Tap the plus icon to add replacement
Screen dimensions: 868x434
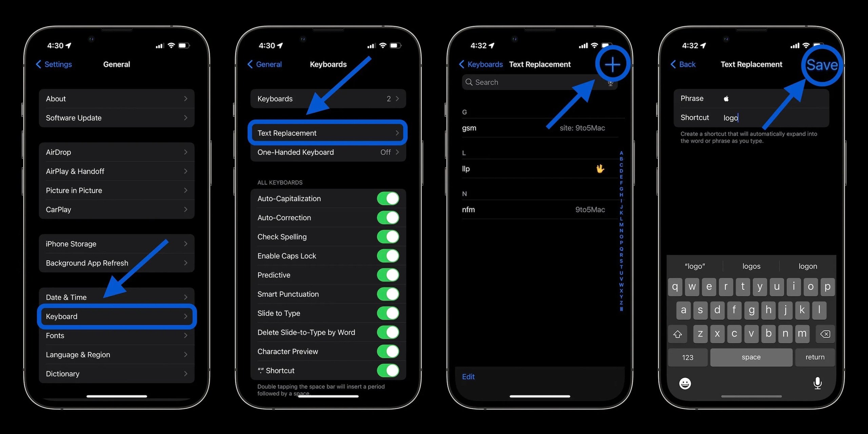pos(613,64)
